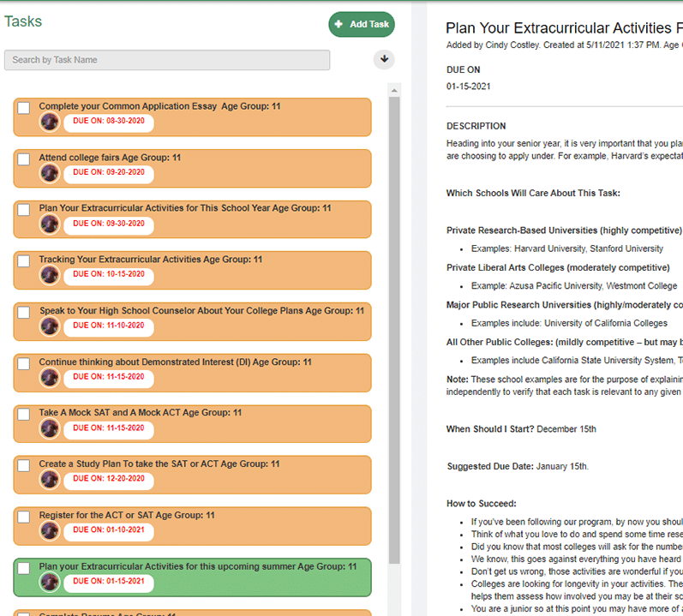The image size is (683, 616).
Task: Click the DUE ON 11-10-2020 date badge
Action: [109, 326]
